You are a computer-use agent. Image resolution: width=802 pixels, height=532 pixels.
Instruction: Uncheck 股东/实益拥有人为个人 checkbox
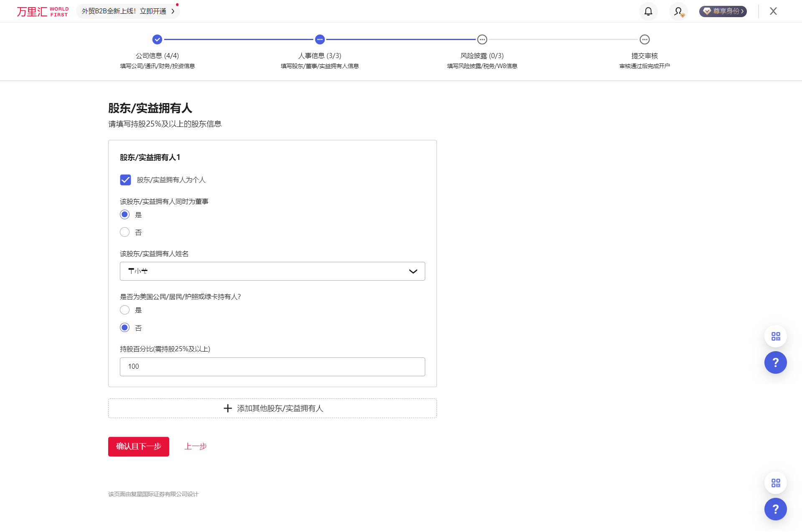[x=125, y=180]
